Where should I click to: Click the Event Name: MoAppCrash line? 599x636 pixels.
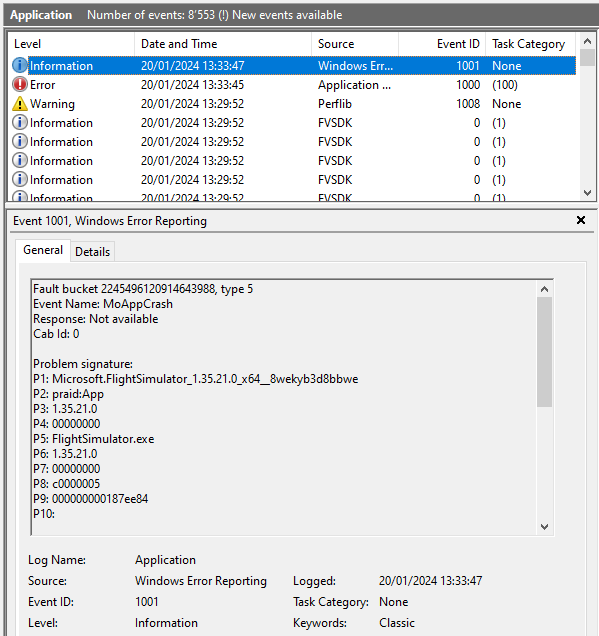(x=103, y=304)
